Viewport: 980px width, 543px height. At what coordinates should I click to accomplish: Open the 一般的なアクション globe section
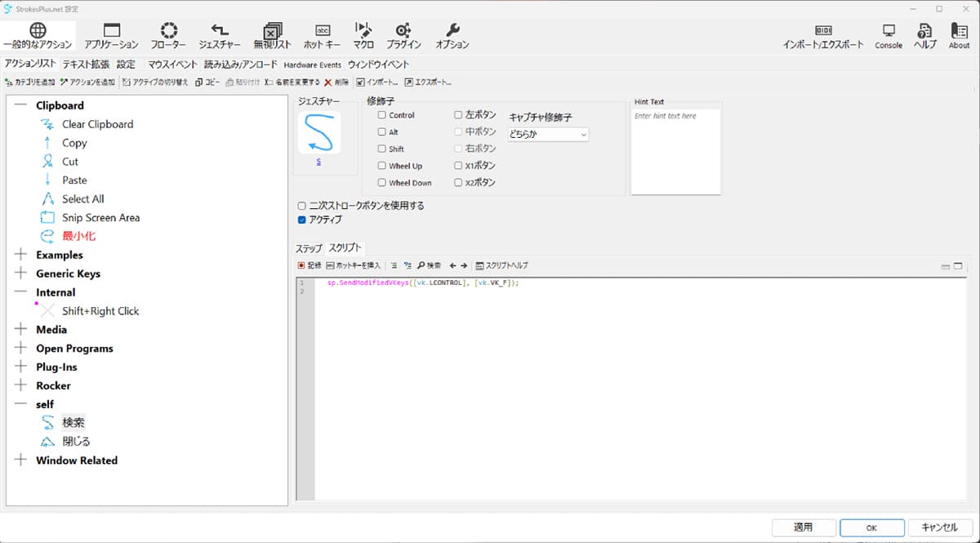[38, 36]
